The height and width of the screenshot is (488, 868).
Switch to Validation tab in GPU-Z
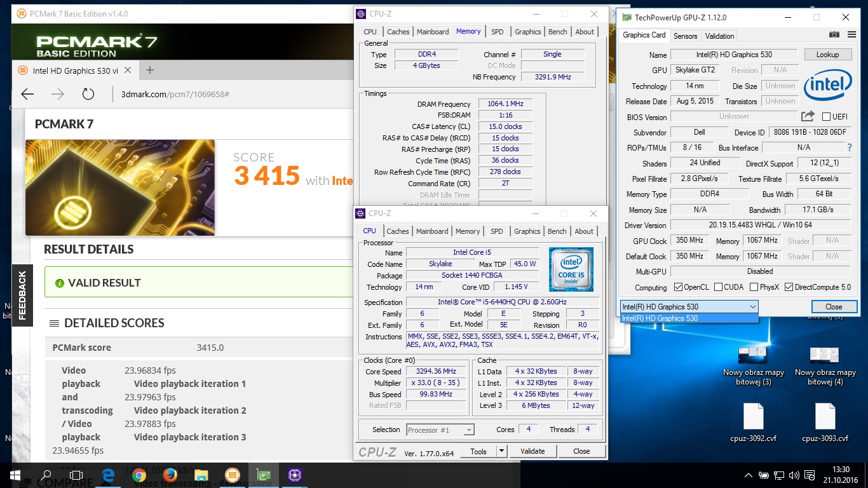pos(719,36)
